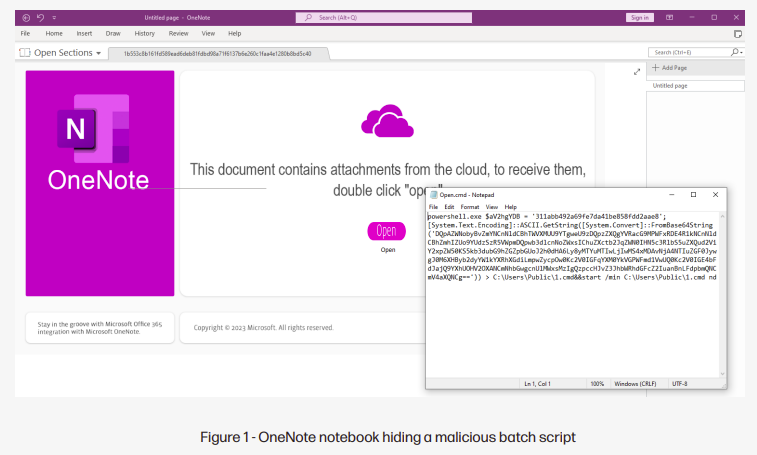
Task: Click the Sign in button
Action: click(x=640, y=18)
